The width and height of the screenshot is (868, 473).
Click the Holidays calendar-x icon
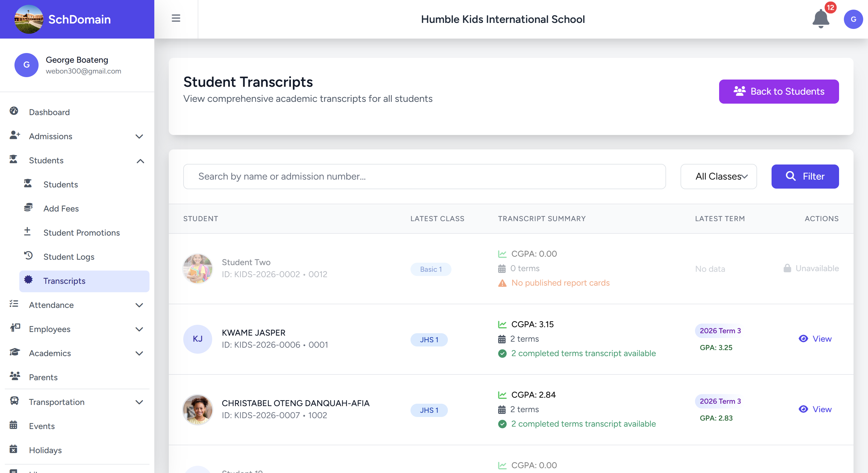coord(14,449)
